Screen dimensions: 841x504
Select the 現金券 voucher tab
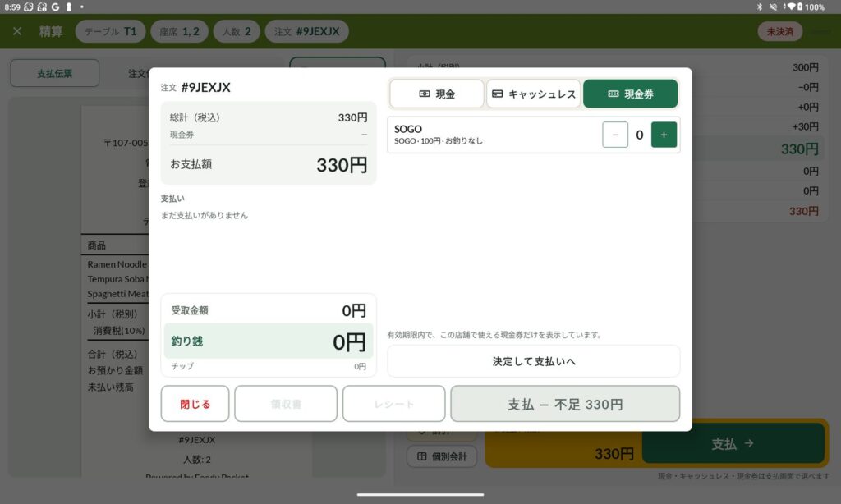(x=630, y=94)
